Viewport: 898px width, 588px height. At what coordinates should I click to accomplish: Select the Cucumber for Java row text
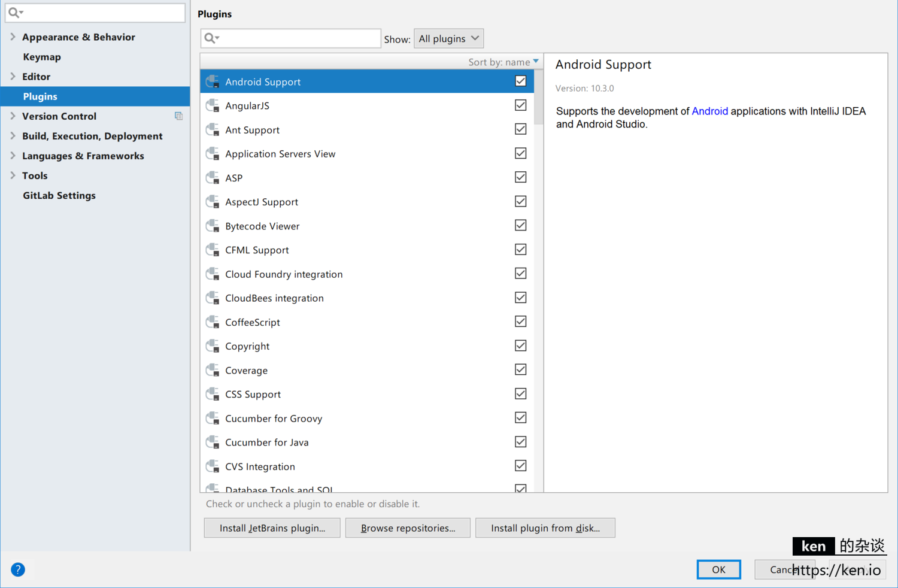pyautogui.click(x=267, y=442)
